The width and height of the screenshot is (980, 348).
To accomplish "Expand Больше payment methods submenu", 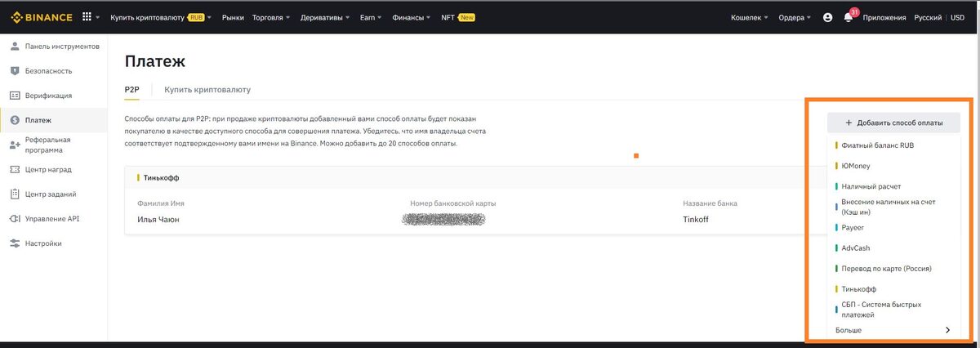I will [893, 330].
